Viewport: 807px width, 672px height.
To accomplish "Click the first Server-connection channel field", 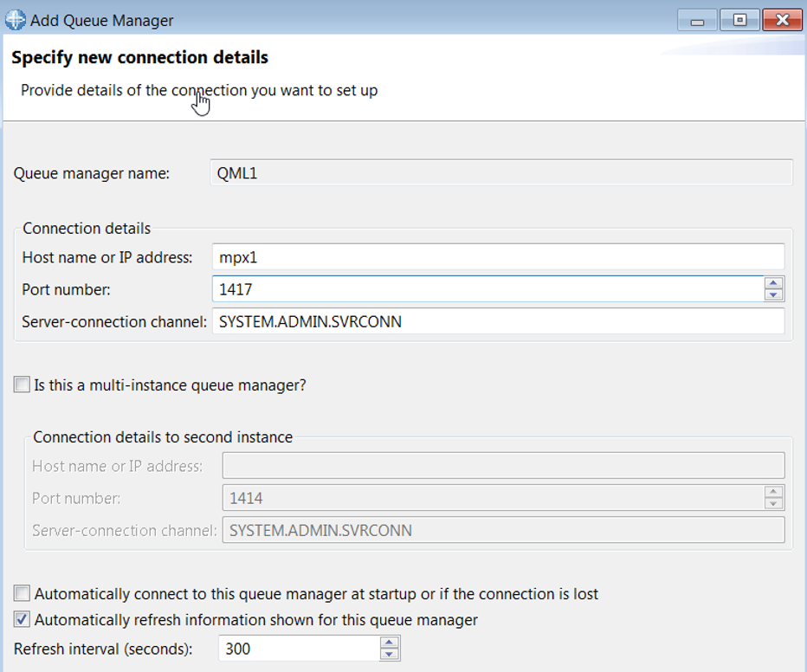I will pyautogui.click(x=497, y=321).
